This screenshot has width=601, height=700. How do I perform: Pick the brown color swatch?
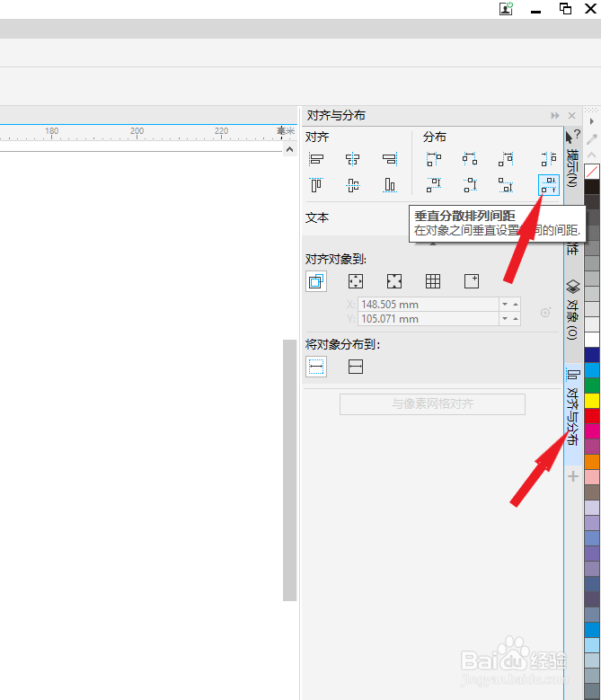[x=592, y=492]
